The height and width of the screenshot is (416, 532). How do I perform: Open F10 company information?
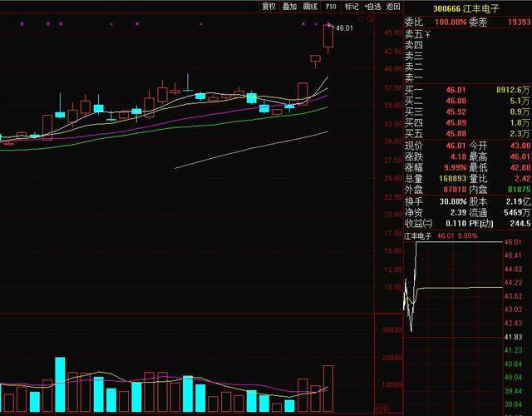pos(331,6)
